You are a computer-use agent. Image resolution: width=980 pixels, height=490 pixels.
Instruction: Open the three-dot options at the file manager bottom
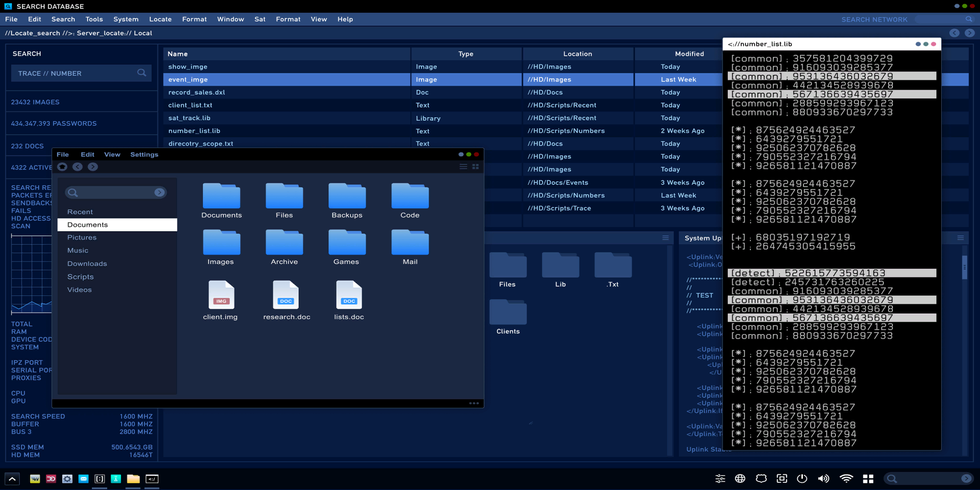point(474,403)
